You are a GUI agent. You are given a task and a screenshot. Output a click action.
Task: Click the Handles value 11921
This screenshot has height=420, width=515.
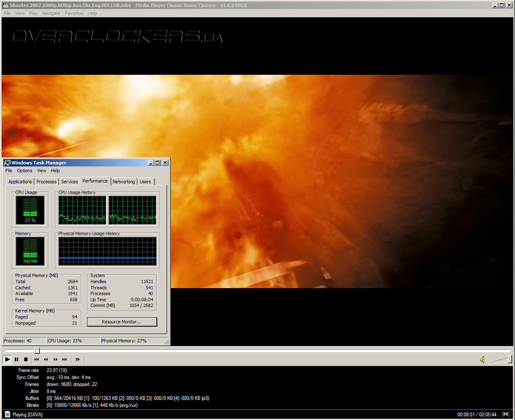[x=147, y=282]
